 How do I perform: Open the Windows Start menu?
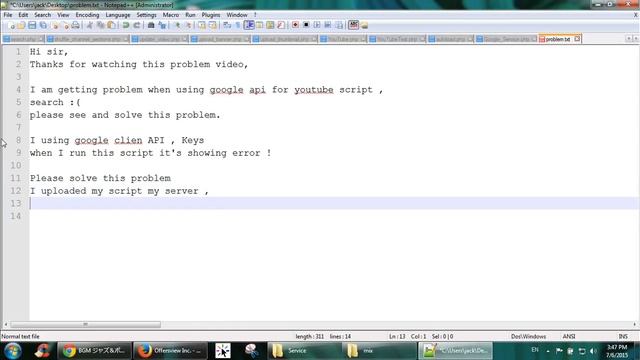pyautogui.click(x=12, y=351)
